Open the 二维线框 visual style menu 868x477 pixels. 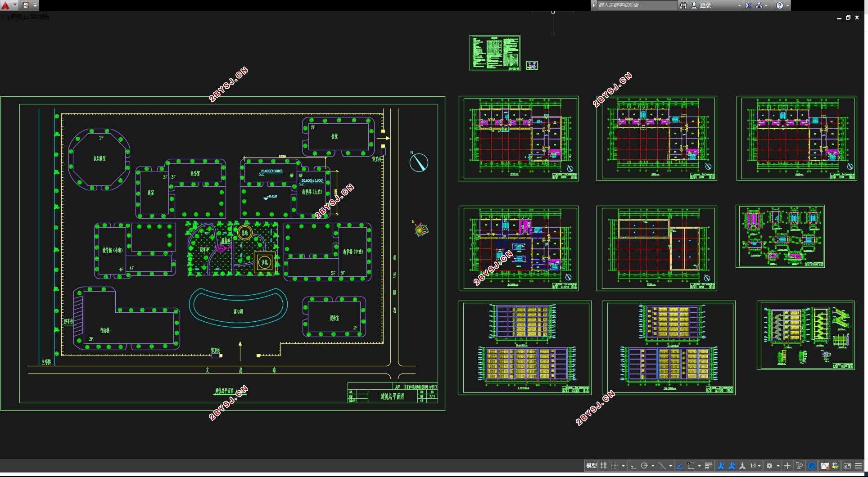tap(37, 17)
